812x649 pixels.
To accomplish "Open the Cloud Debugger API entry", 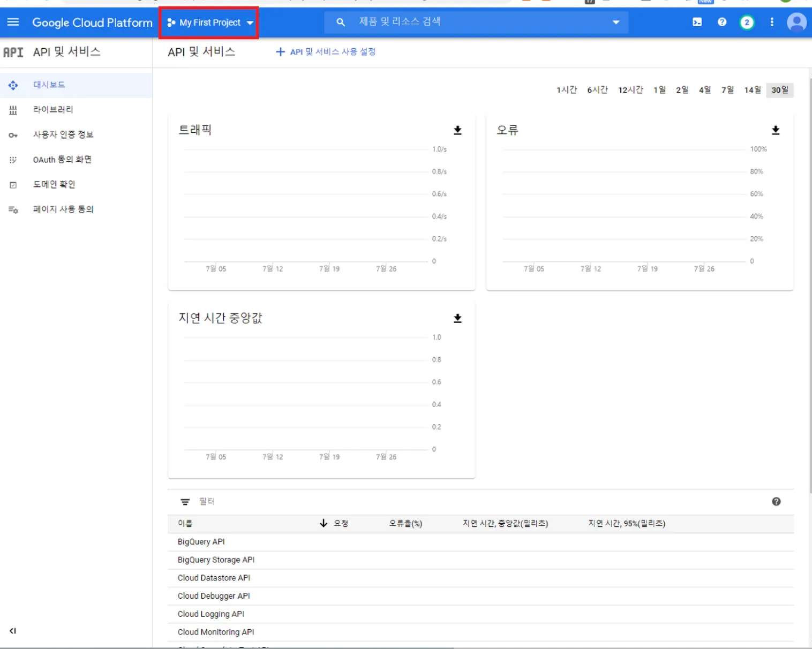I will coord(214,596).
